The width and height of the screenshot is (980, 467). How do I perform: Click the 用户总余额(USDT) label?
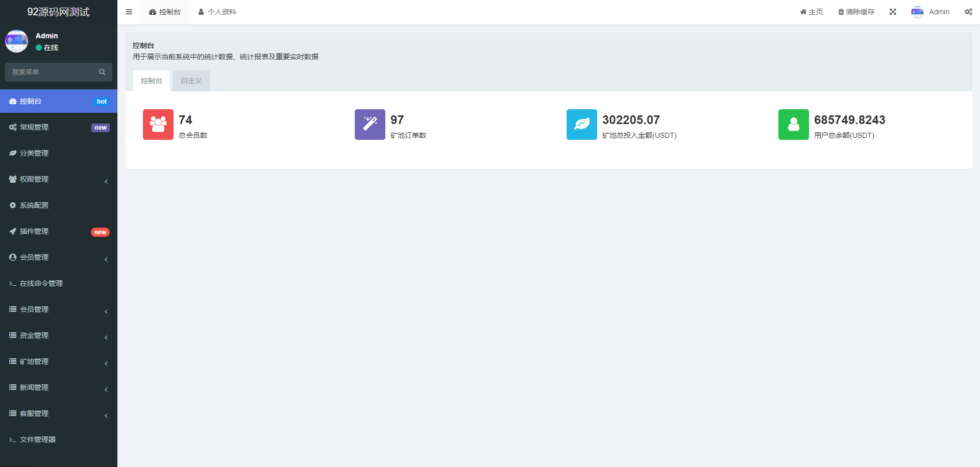pos(844,135)
